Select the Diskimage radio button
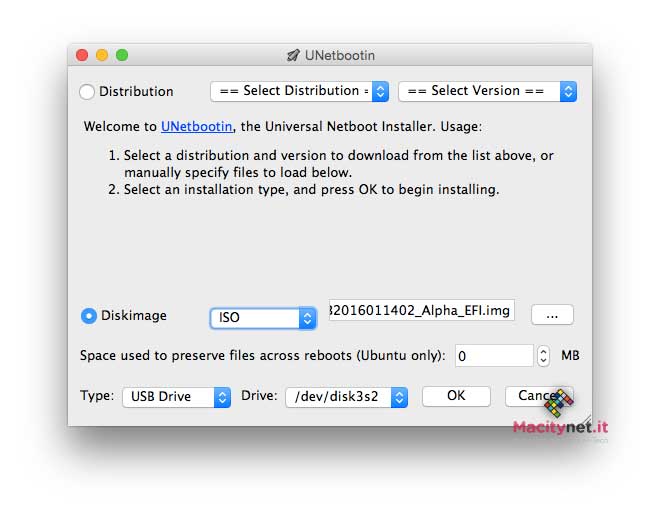The height and width of the screenshot is (518, 660). point(89,316)
